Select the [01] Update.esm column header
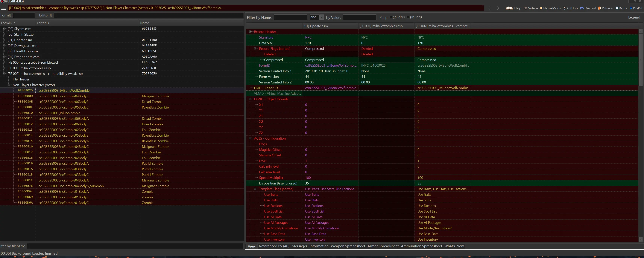644x258 pixels. click(x=330, y=26)
